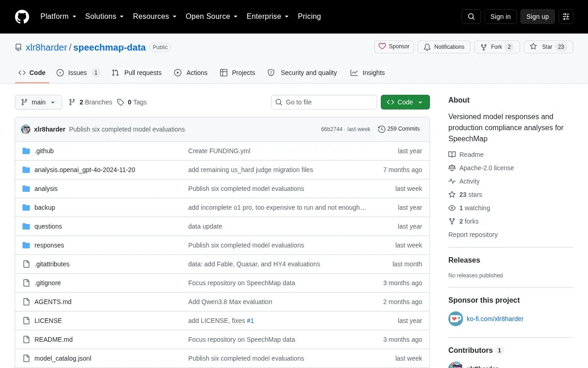The height and width of the screenshot is (368, 588).
Task: Select the Code tab
Action: pos(32,73)
